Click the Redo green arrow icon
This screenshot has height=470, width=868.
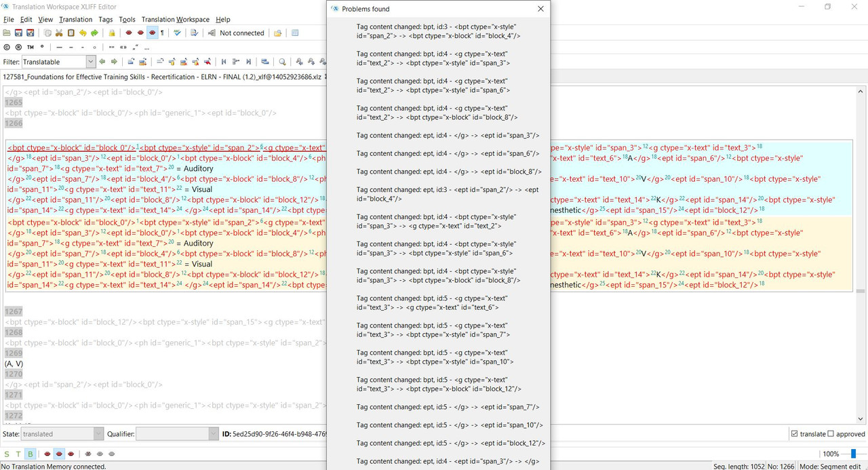(x=94, y=33)
